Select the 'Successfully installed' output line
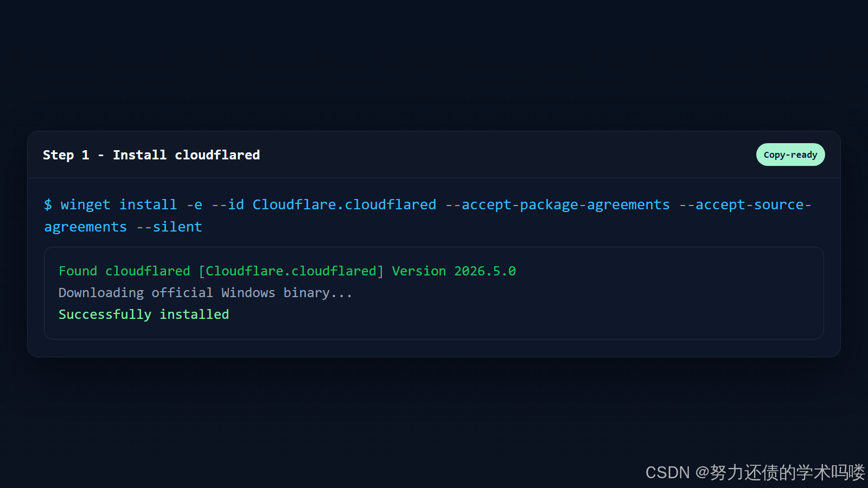 (144, 314)
